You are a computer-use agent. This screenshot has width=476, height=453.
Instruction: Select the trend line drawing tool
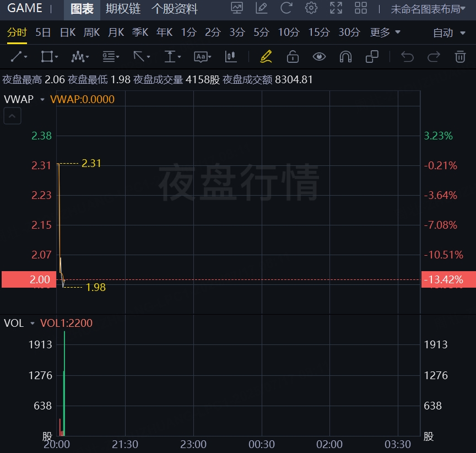pyautogui.click(x=19, y=57)
